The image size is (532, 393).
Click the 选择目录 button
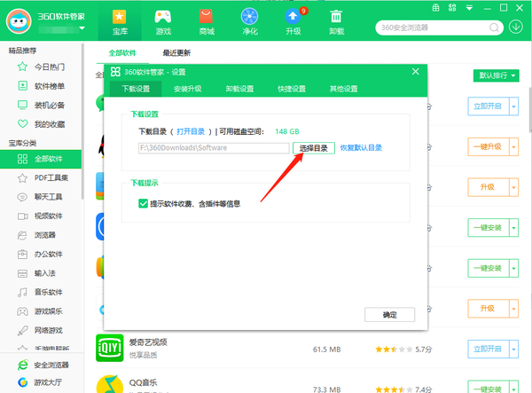point(313,148)
